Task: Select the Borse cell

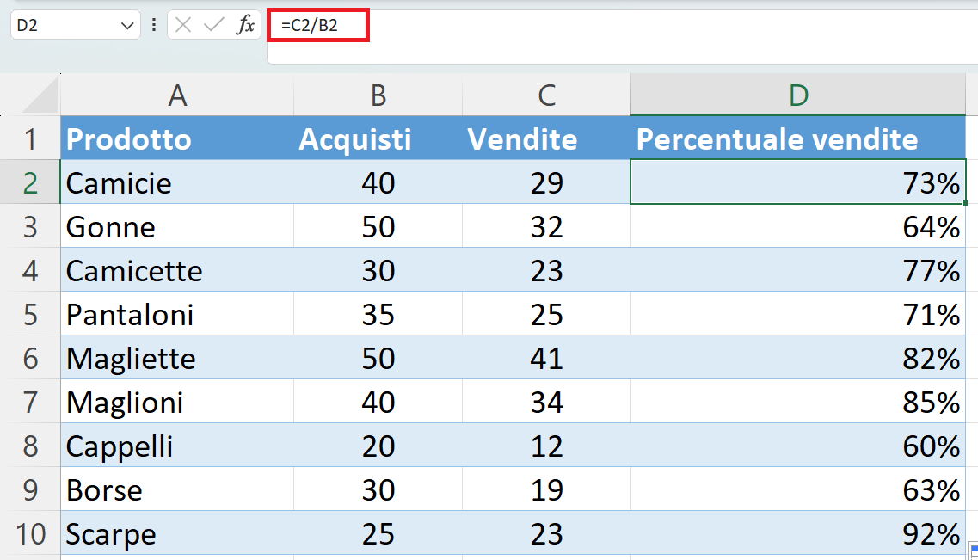Action: [177, 489]
